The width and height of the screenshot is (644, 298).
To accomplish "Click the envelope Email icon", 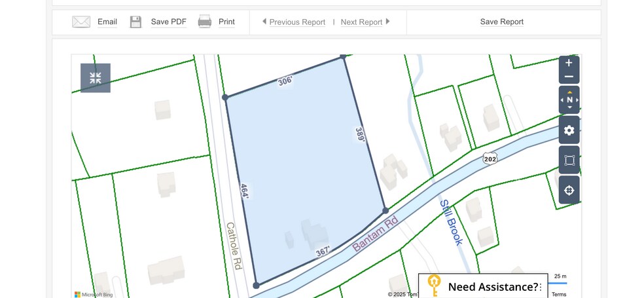I will 81,22.
